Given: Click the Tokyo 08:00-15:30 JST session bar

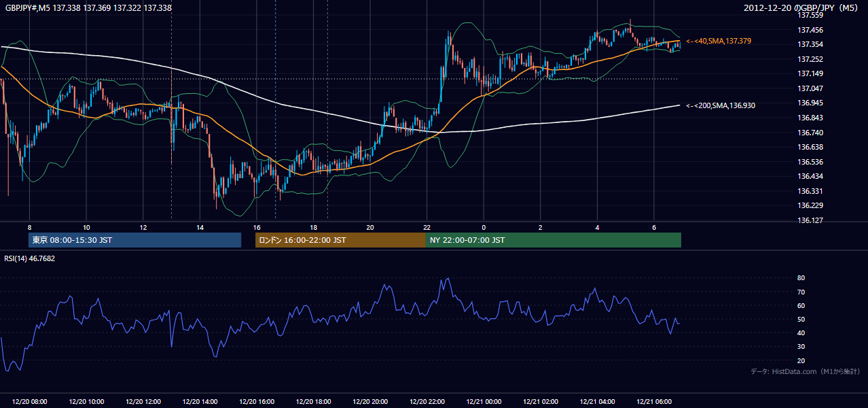Looking at the screenshot, I should coord(135,240).
